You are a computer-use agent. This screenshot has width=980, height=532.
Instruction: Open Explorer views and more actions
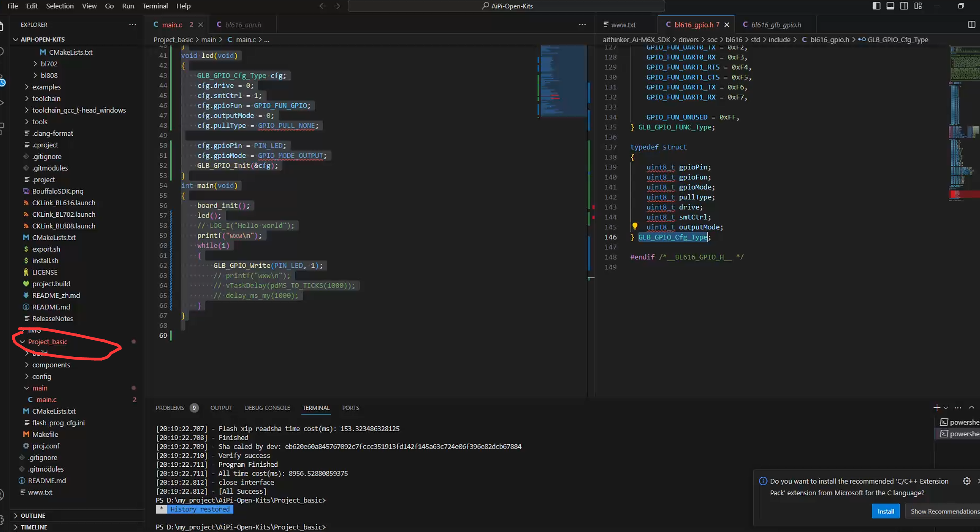point(133,25)
